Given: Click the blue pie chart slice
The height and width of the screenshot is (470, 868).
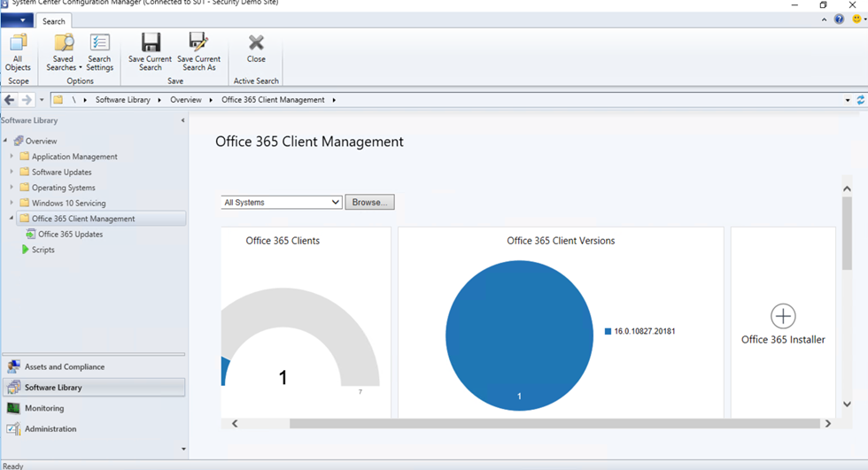Looking at the screenshot, I should coord(519,335).
